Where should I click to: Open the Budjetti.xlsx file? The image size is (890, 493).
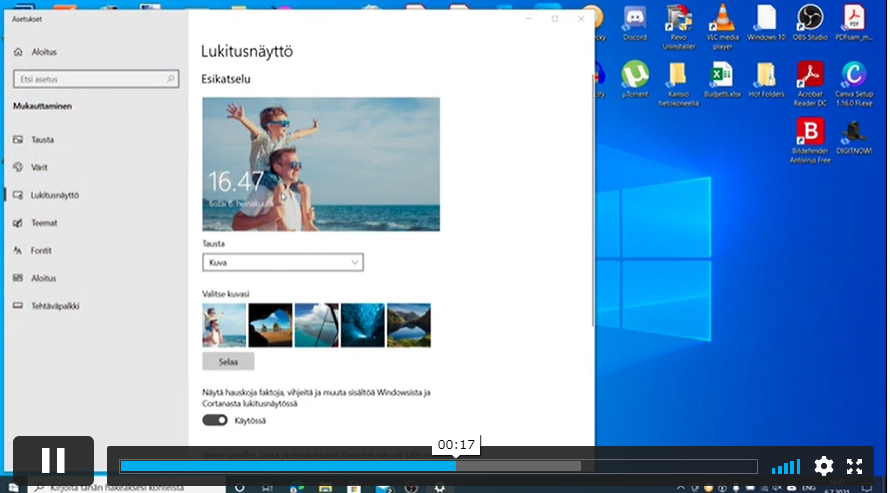(722, 79)
